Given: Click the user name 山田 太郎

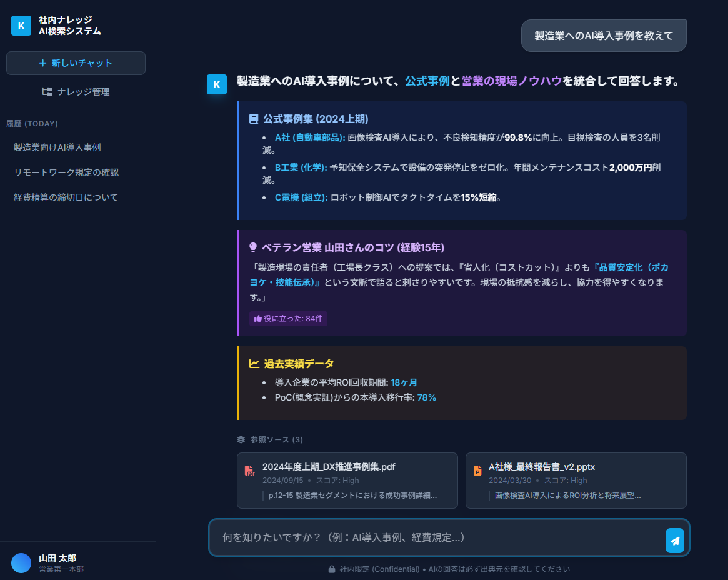Looking at the screenshot, I should point(57,557).
